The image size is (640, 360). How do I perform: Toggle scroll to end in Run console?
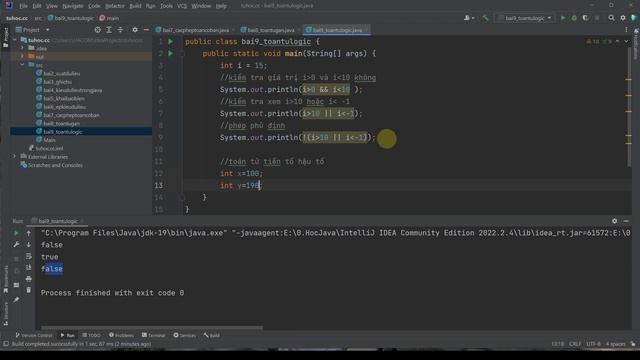29,267
